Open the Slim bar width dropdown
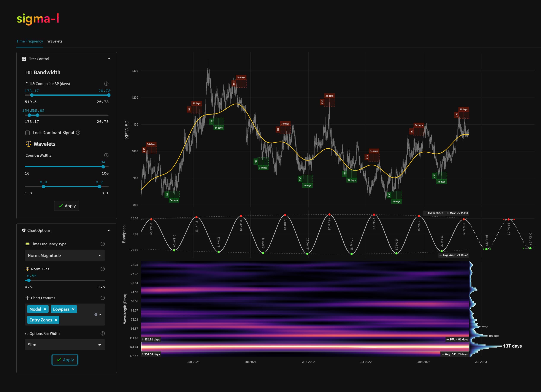Image resolution: width=541 pixels, height=392 pixels. [65, 345]
